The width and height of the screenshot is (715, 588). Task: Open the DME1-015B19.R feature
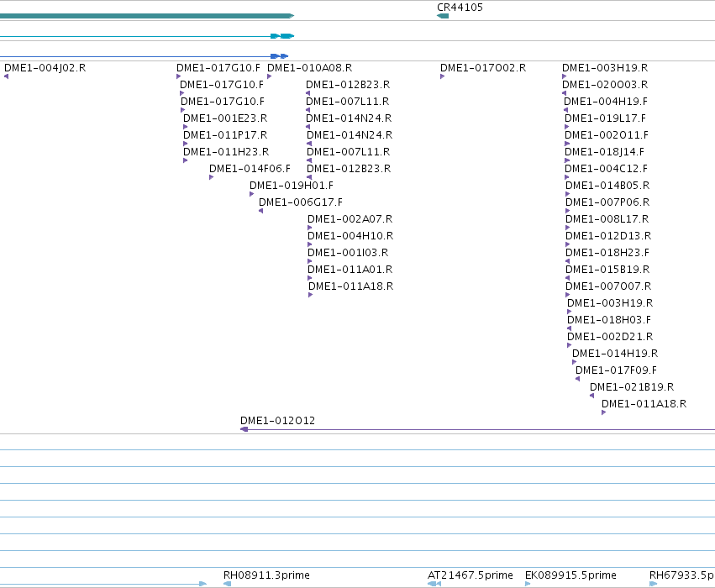[607, 270]
